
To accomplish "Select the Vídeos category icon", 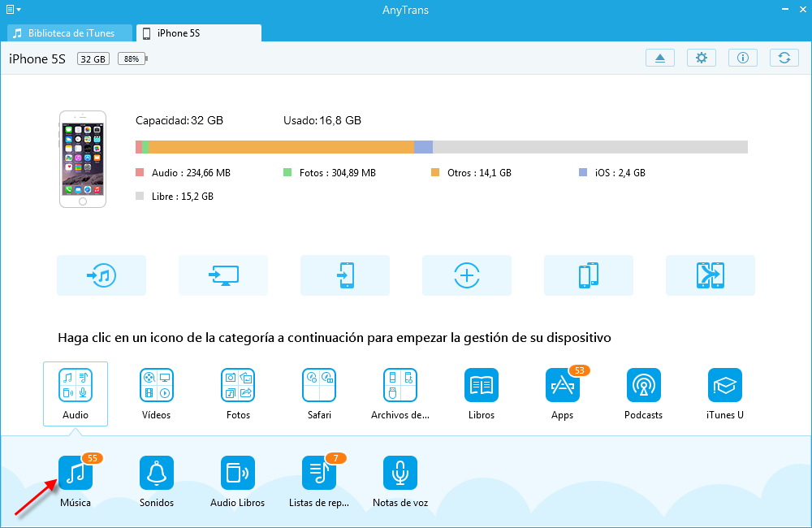I will (x=157, y=385).
